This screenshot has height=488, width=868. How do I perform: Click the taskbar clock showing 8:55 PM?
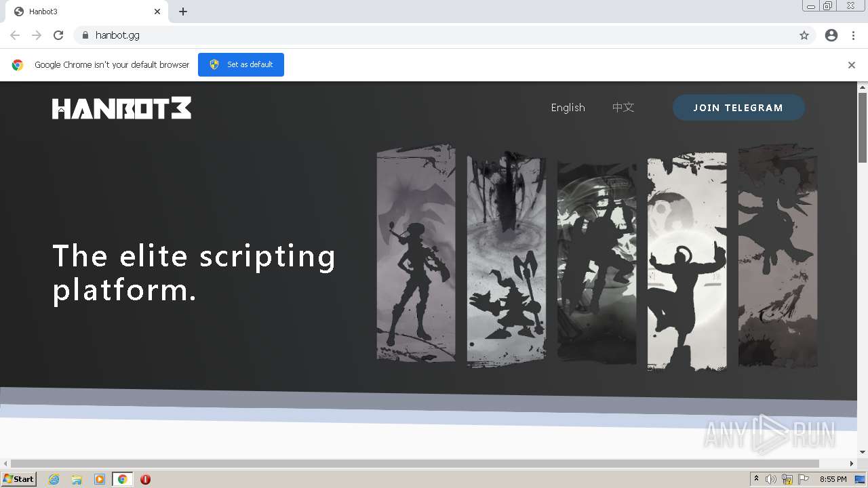[833, 479]
